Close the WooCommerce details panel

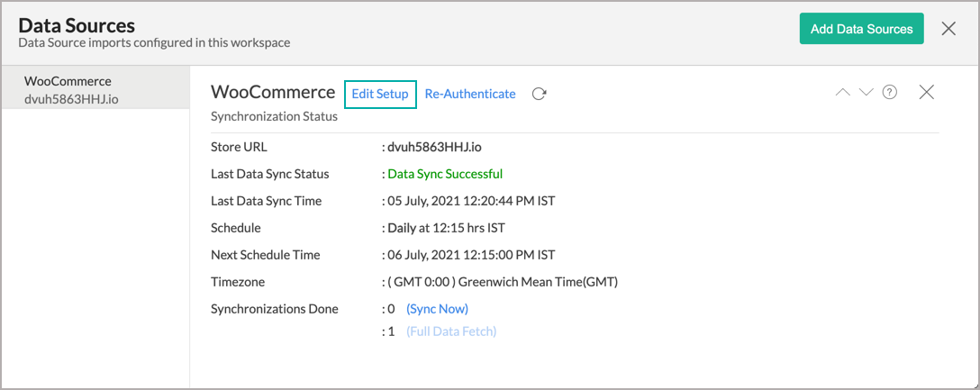click(x=926, y=93)
